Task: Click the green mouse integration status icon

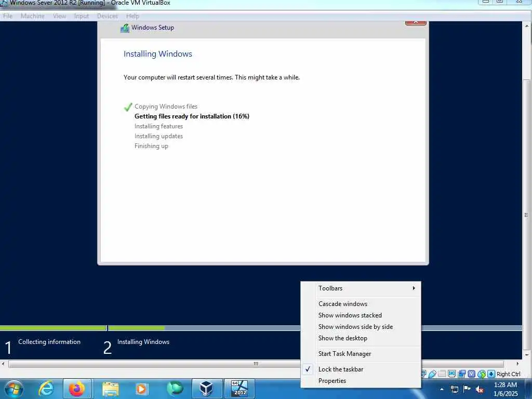Action: pos(482,374)
